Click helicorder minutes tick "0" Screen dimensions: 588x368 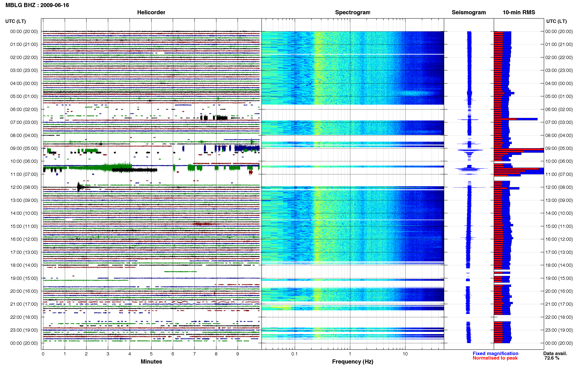click(x=43, y=354)
